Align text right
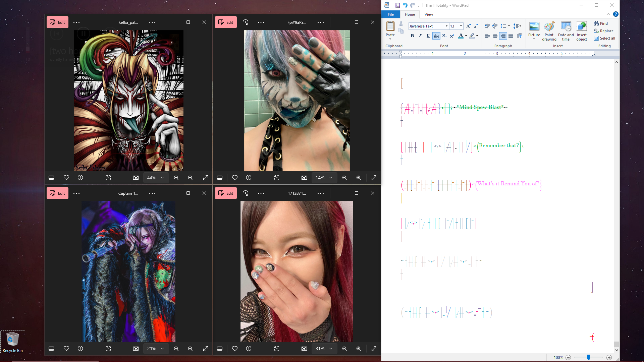Screen dimensions: 644x362 tap(503, 36)
